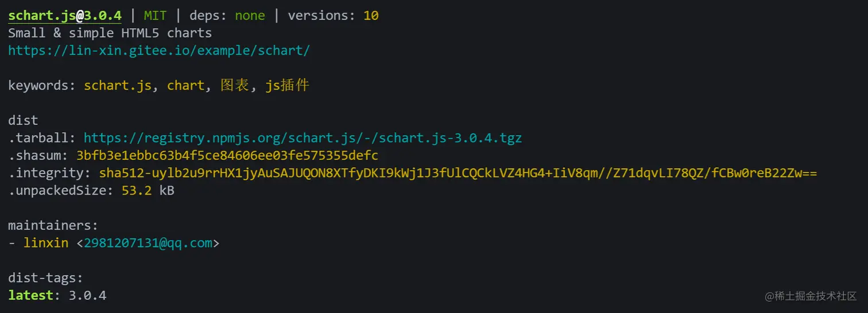868x313 pixels.
Task: Click the sha512 integrity string
Action: click(458, 173)
